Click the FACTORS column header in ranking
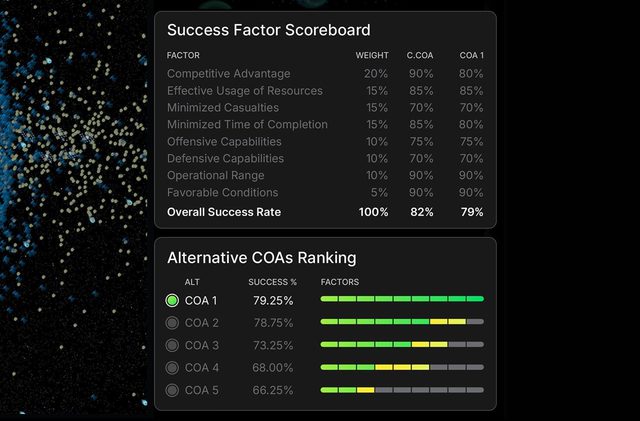The image size is (640, 421). [339, 282]
